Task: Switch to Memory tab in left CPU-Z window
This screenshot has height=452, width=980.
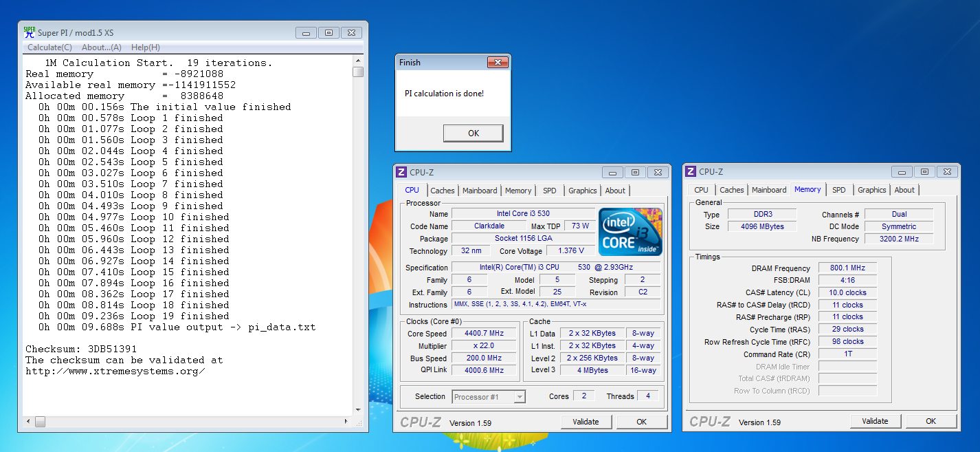Action: pos(518,191)
